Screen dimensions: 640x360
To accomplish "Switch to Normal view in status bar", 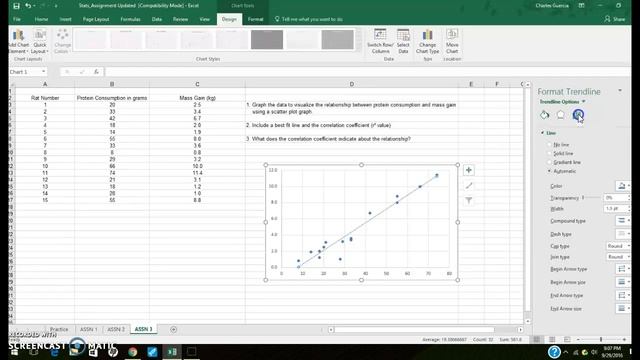I will 537,340.
